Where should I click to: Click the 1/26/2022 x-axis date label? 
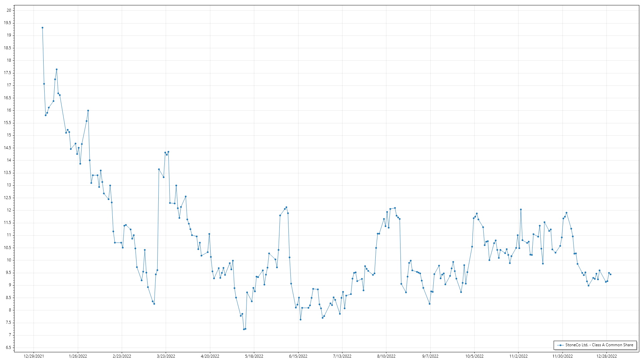coord(78,356)
